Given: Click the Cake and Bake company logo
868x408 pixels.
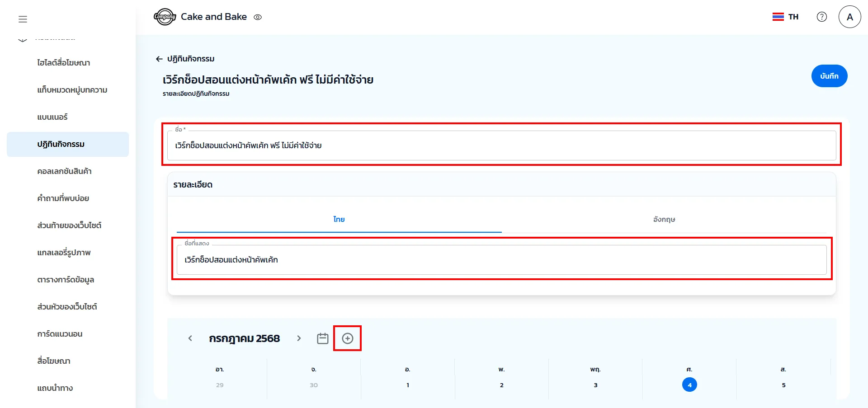Looking at the screenshot, I should [x=165, y=17].
